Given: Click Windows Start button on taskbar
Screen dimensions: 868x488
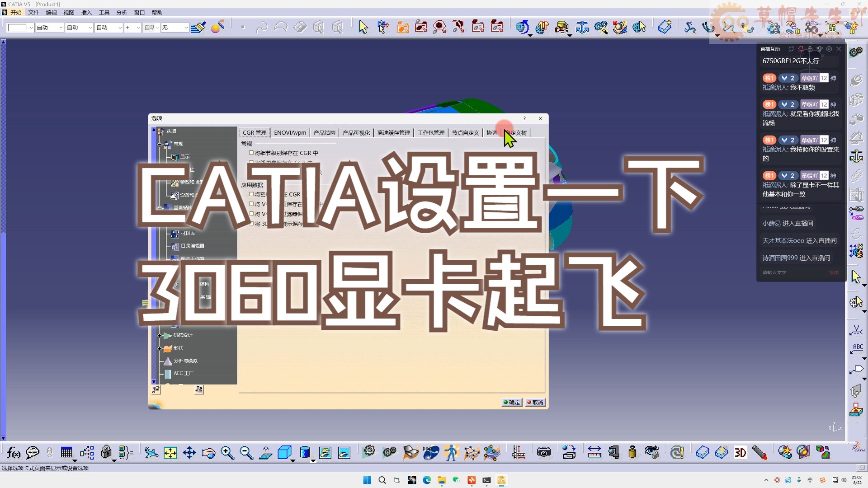Looking at the screenshot, I should click(x=367, y=480).
